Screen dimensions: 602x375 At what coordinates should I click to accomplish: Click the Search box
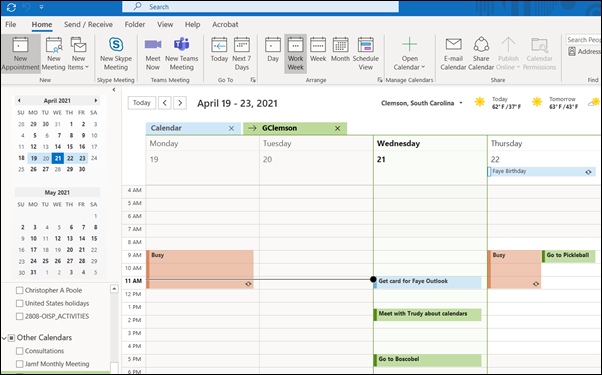pyautogui.click(x=260, y=7)
